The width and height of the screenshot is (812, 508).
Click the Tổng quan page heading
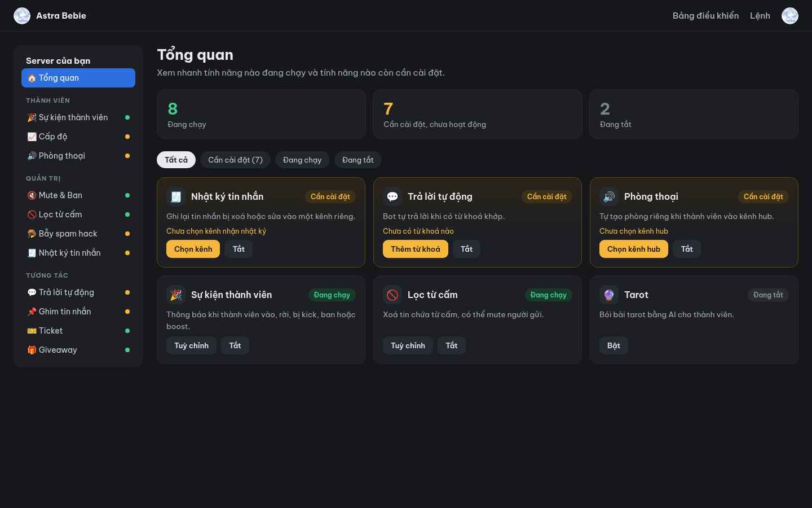195,55
